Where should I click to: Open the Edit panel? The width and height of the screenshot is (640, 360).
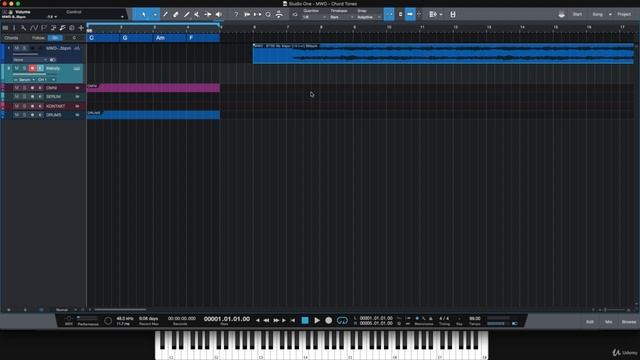click(x=590, y=322)
